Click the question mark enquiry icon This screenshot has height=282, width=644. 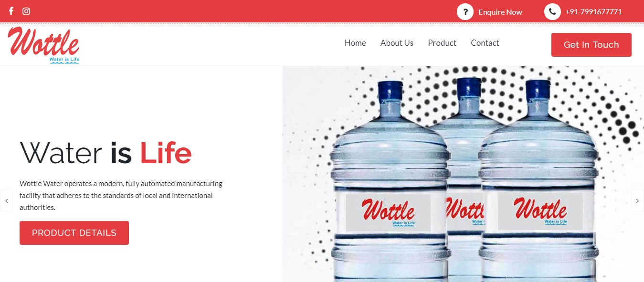click(x=465, y=12)
